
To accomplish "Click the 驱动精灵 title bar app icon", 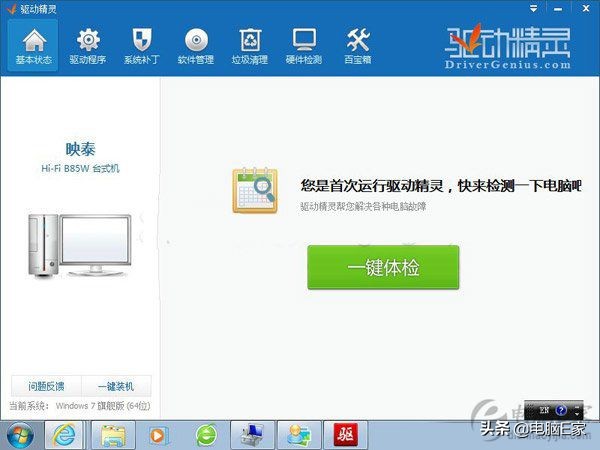I will click(11, 8).
